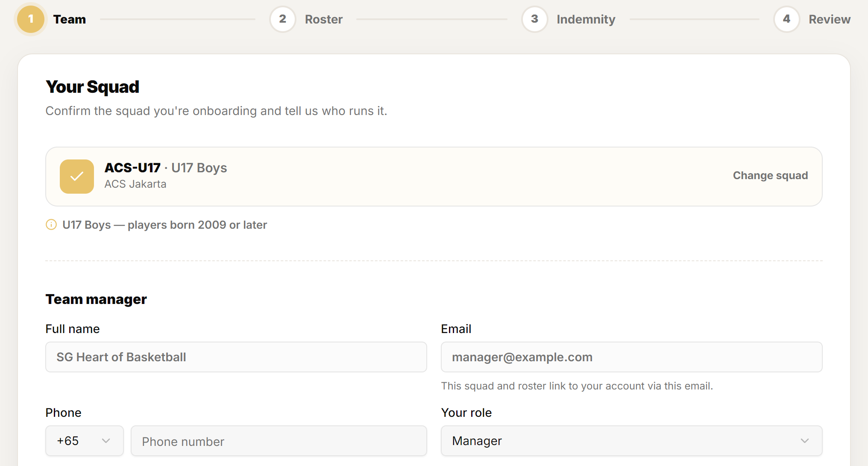This screenshot has width=868, height=466.
Task: Click the step 1 Team circle
Action: click(31, 19)
